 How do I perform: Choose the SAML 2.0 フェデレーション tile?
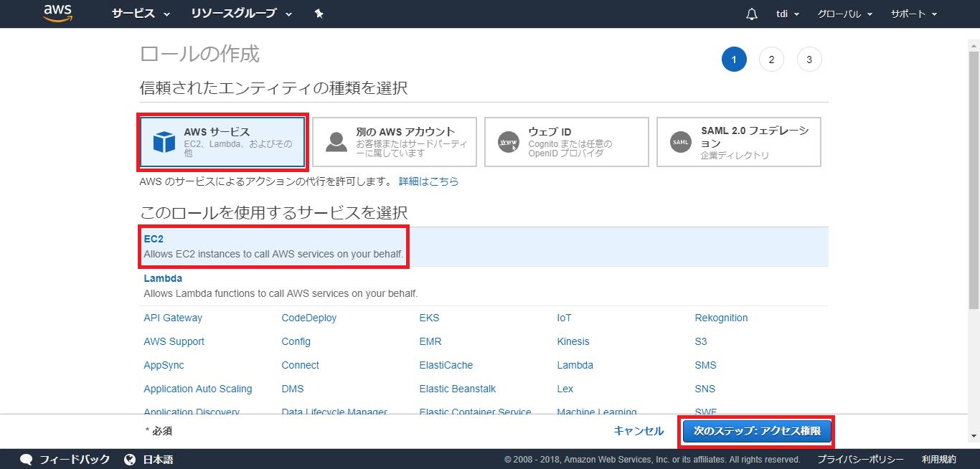click(x=738, y=142)
